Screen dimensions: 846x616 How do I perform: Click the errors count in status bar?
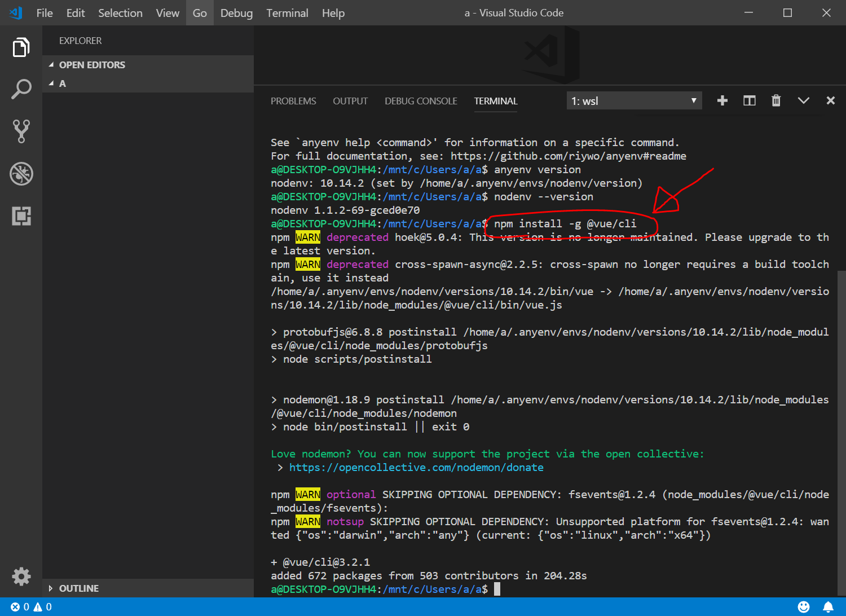(20, 607)
